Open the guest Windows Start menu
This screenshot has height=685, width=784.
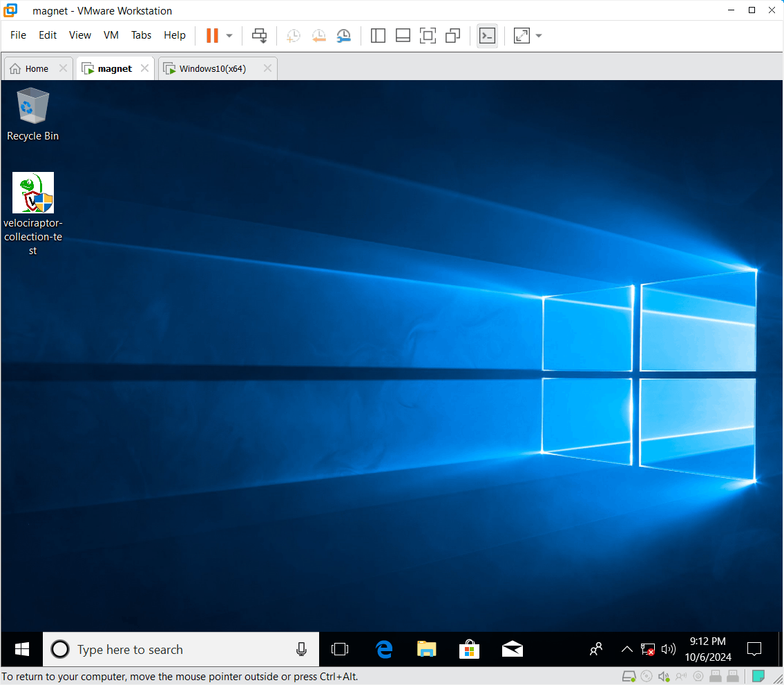tap(22, 650)
